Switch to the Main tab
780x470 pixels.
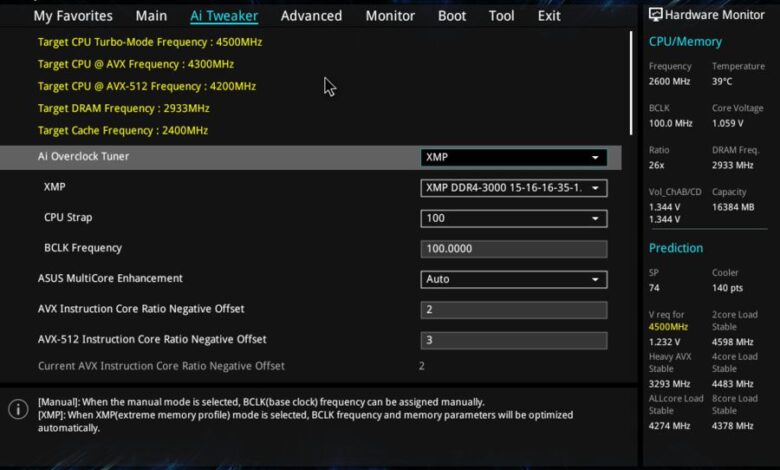151,16
